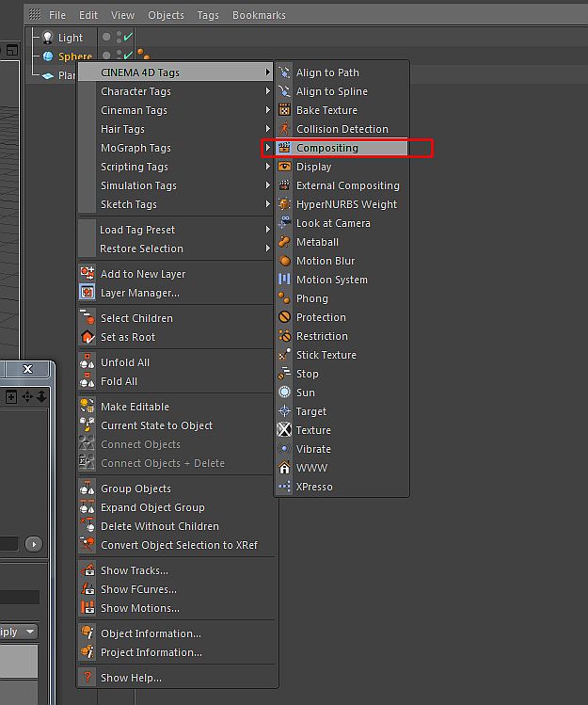Select the WWW tag house icon
588x705 pixels.
click(284, 468)
